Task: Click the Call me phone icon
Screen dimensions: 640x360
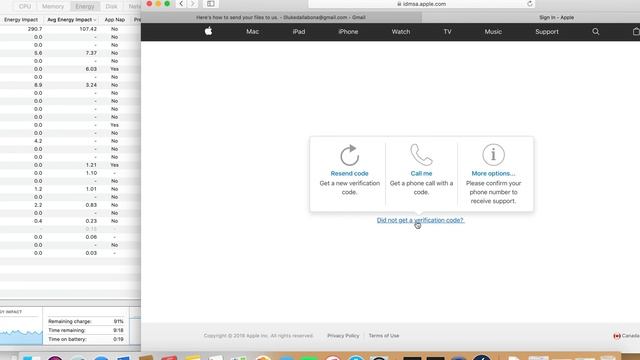Action: [421, 154]
